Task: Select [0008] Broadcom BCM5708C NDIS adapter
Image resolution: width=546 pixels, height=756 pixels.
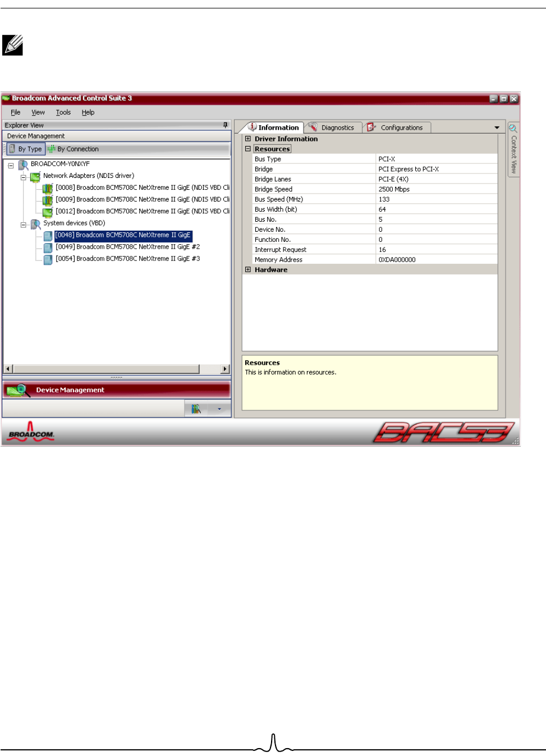Action: point(143,187)
